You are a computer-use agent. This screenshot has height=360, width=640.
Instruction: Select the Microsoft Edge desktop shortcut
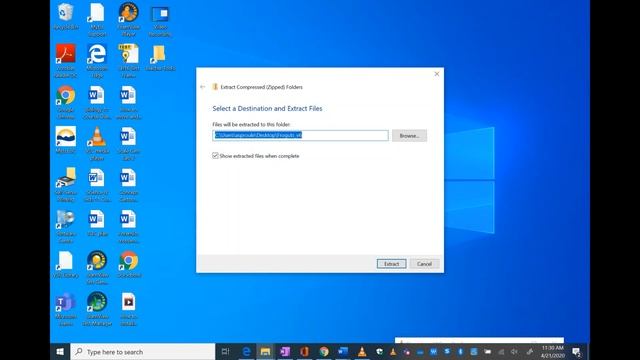(97, 60)
